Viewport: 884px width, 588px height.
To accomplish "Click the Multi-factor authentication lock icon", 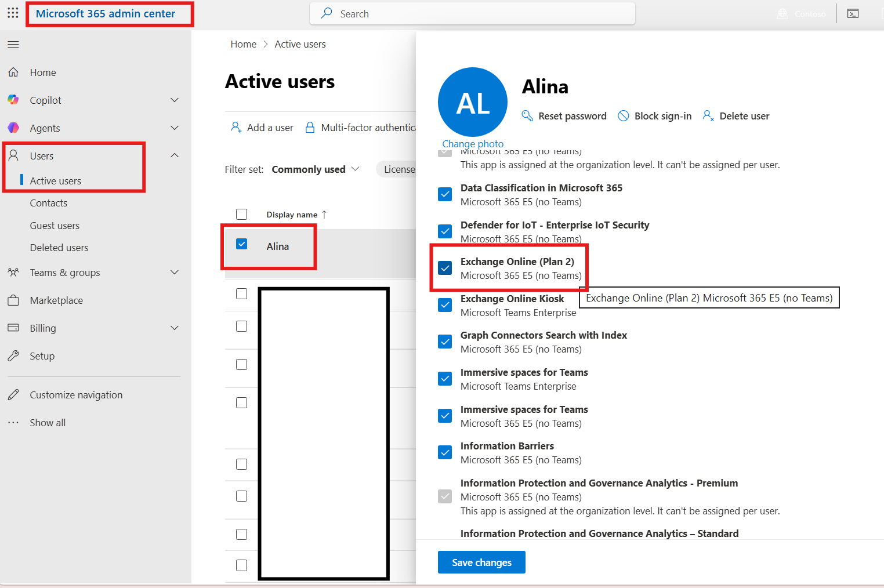I will tap(310, 127).
